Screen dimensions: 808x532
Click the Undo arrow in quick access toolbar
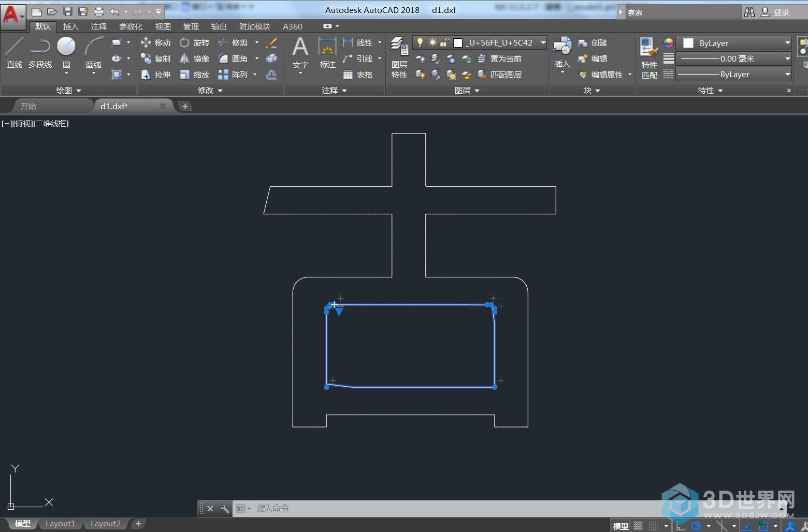click(114, 11)
